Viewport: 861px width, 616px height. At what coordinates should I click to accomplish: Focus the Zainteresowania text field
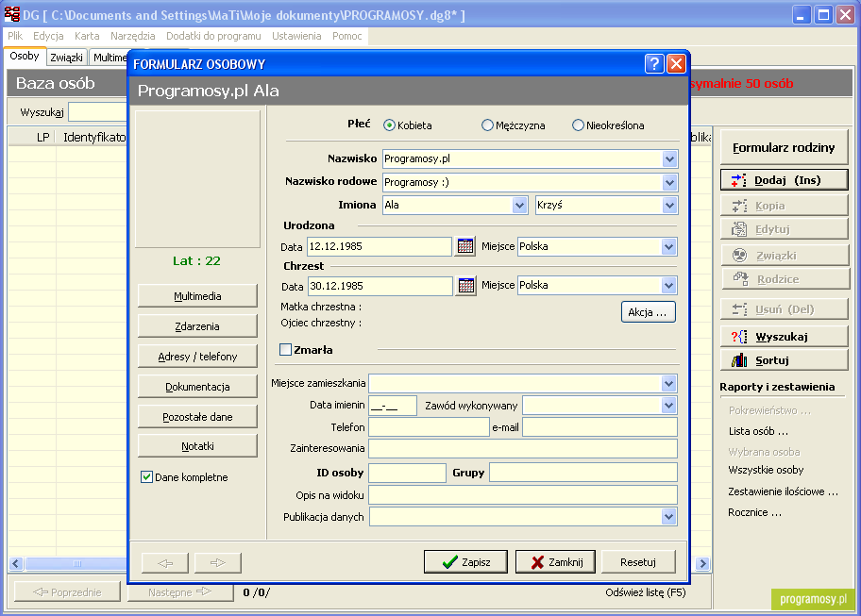(x=523, y=449)
